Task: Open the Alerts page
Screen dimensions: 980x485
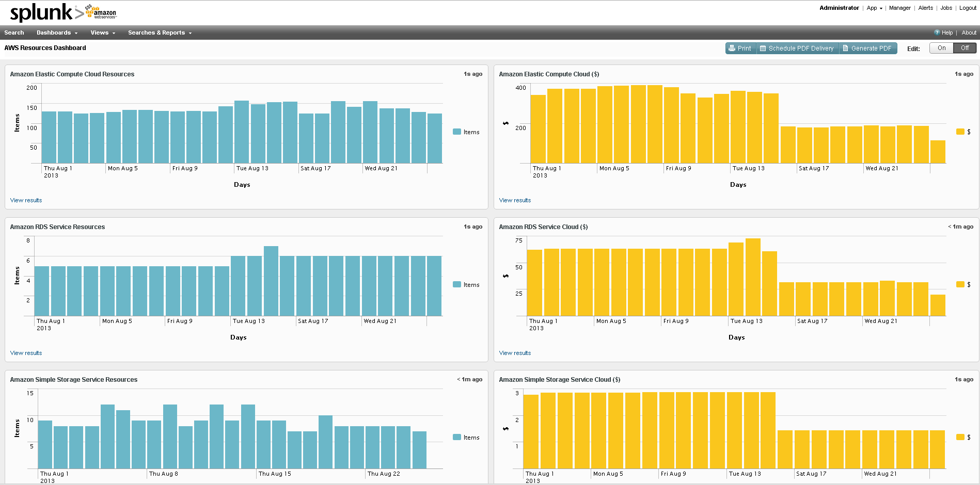Action: [925, 8]
